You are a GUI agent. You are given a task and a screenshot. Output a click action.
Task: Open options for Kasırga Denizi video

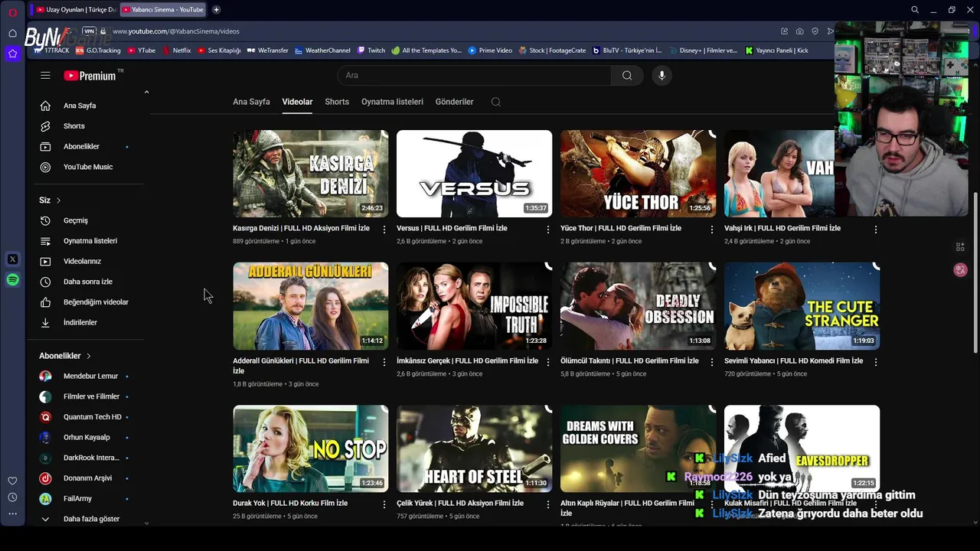click(x=384, y=230)
